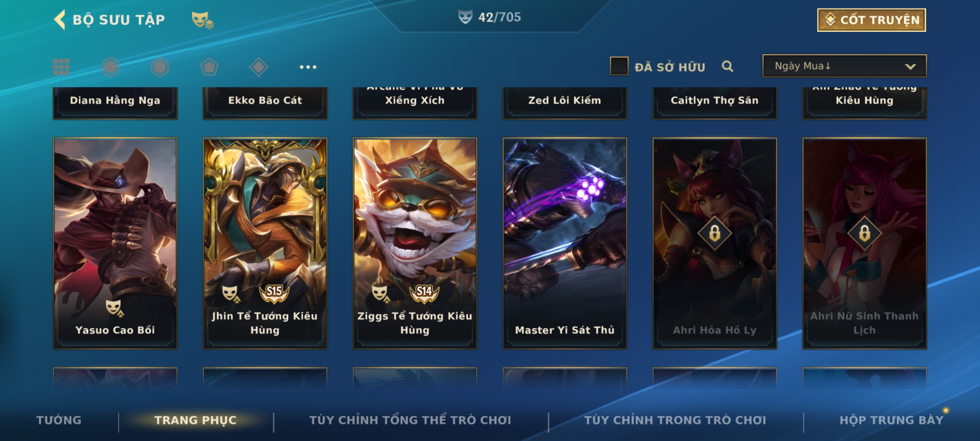Open the Yasuo Cao Bồi skin card
The width and height of the screenshot is (980, 441).
point(115,243)
